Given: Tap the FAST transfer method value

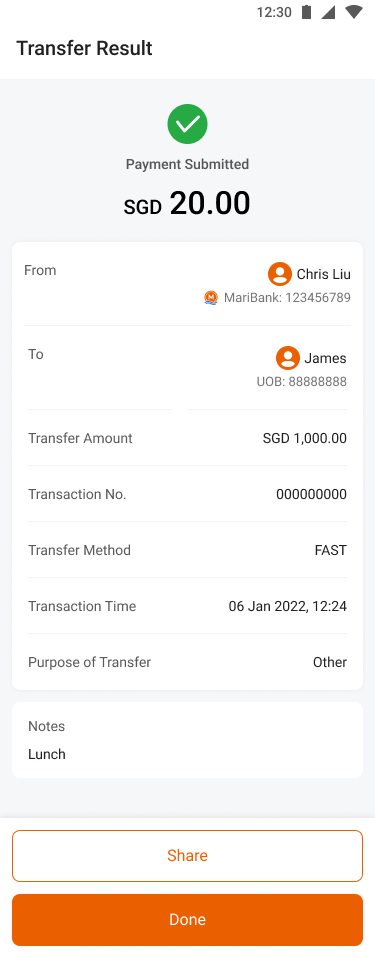Looking at the screenshot, I should 330,550.
